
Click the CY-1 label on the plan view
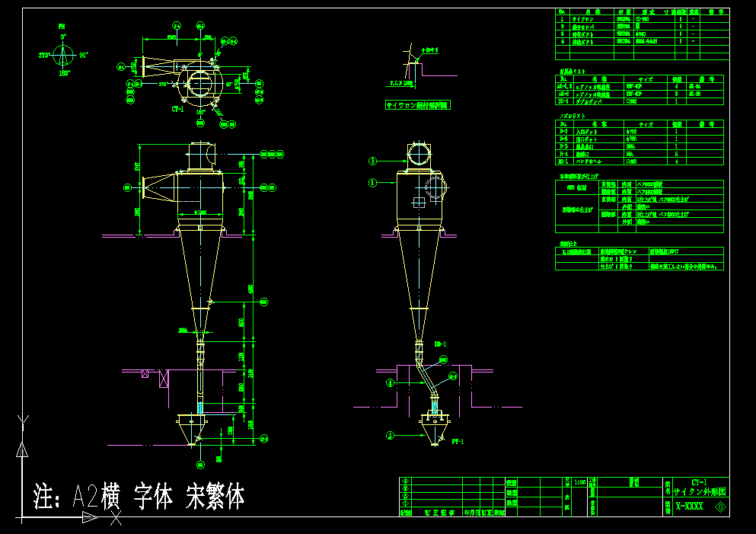coord(177,108)
